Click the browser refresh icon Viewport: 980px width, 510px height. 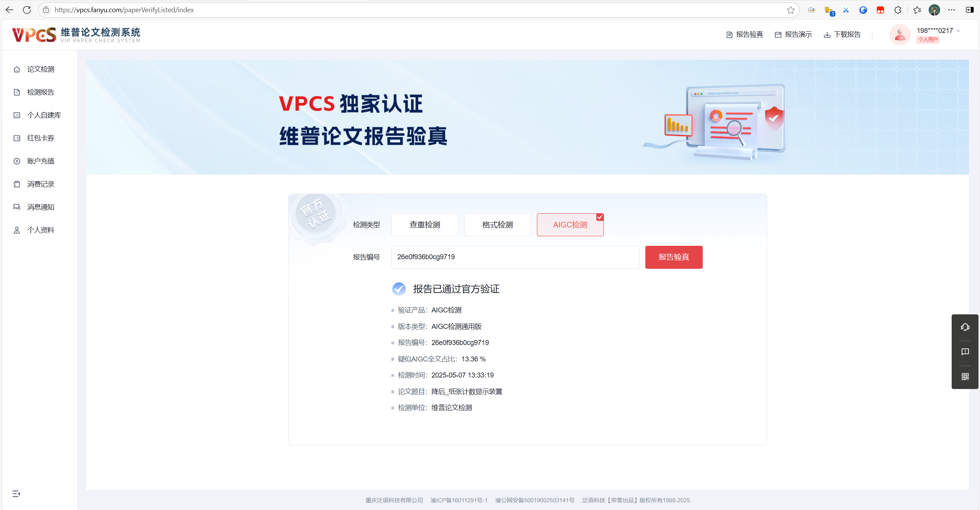27,10
